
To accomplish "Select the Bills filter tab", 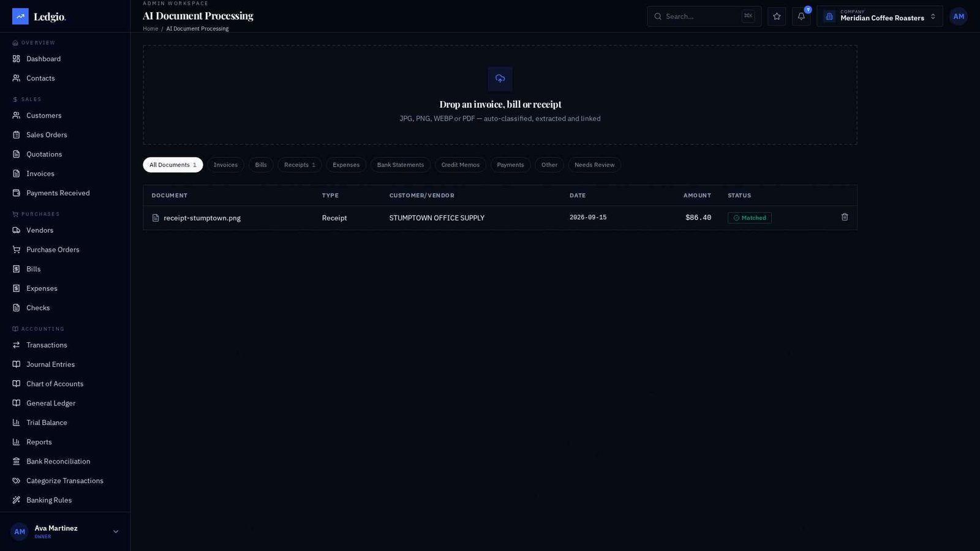I will click(261, 165).
